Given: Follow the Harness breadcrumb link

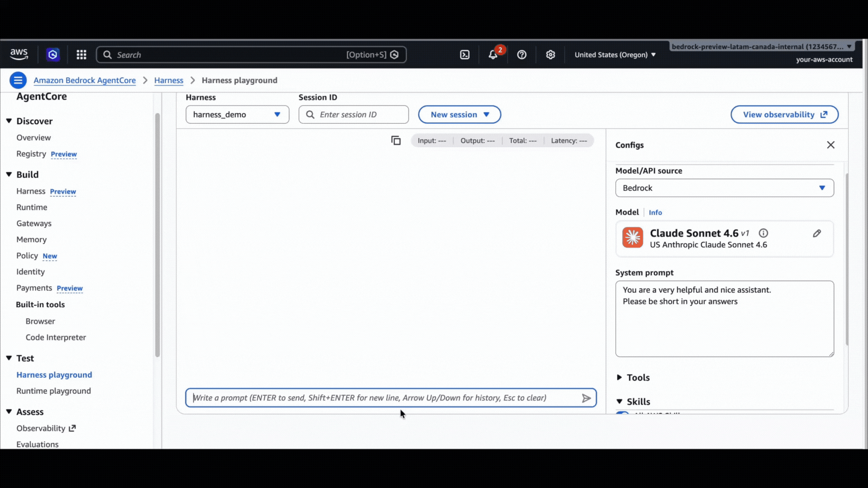Looking at the screenshot, I should [x=169, y=80].
